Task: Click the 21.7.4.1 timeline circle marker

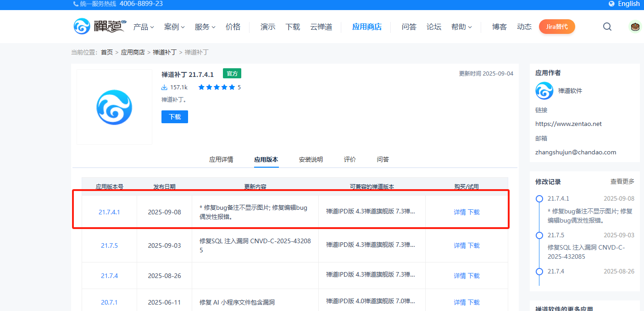Action: click(539, 199)
